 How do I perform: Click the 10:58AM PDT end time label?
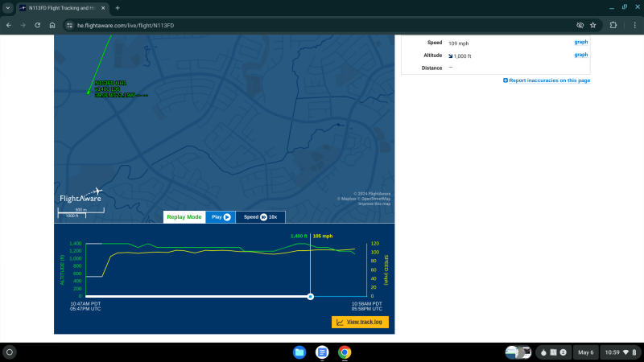[367, 304]
